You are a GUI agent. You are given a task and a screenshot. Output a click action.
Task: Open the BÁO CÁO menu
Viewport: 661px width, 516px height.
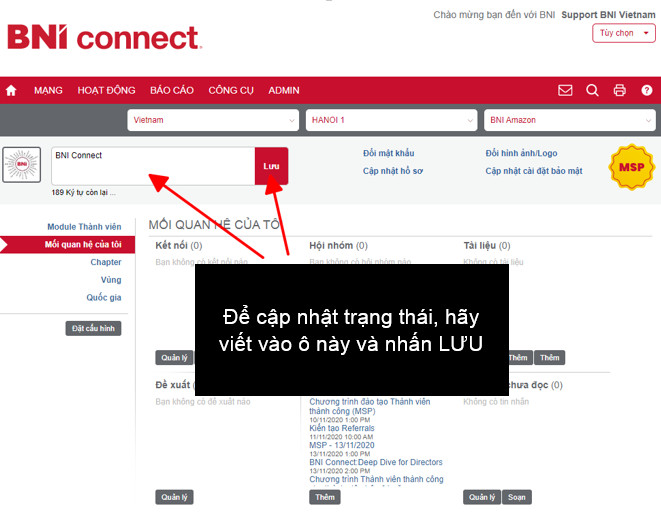coord(172,90)
